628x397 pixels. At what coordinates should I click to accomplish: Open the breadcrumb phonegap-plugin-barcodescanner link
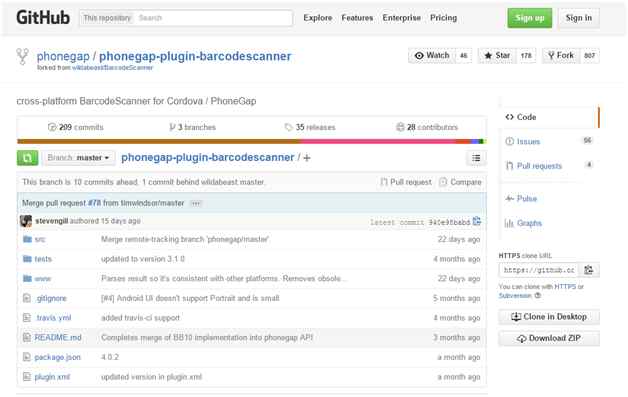tap(207, 157)
